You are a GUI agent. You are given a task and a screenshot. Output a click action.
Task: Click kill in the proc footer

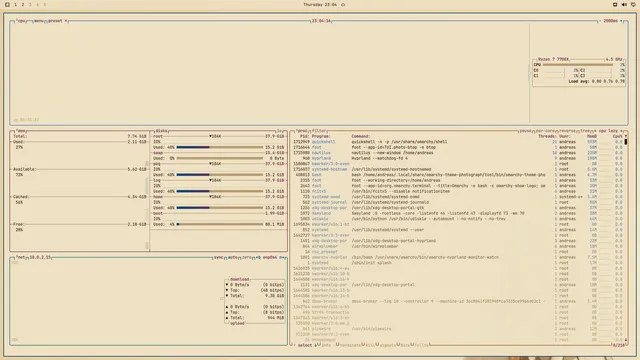pos(370,345)
